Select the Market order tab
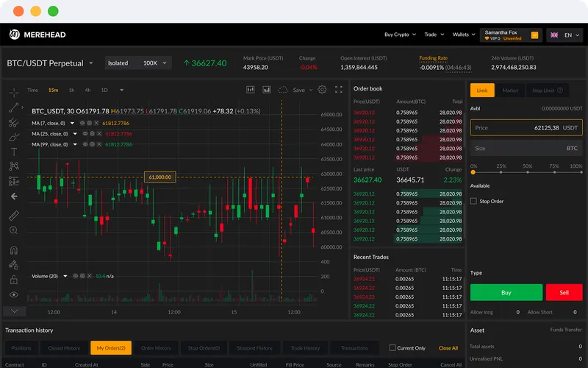 [510, 91]
